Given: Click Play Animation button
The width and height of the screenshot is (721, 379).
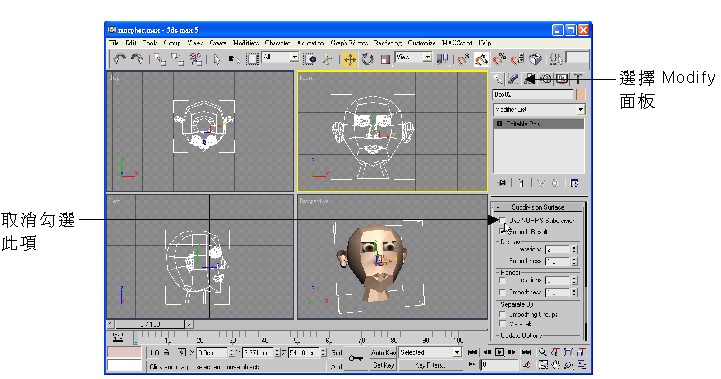Looking at the screenshot, I should click(x=499, y=353).
